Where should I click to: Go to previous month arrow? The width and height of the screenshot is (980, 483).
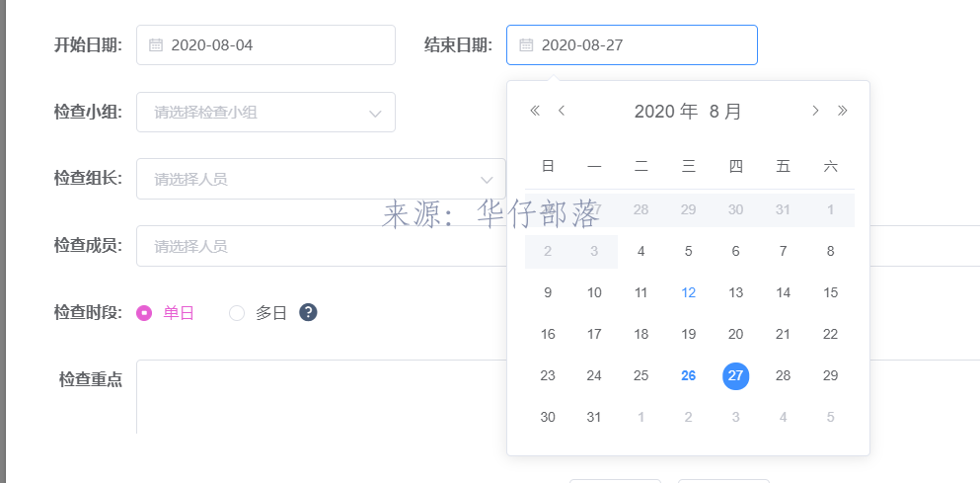[562, 111]
